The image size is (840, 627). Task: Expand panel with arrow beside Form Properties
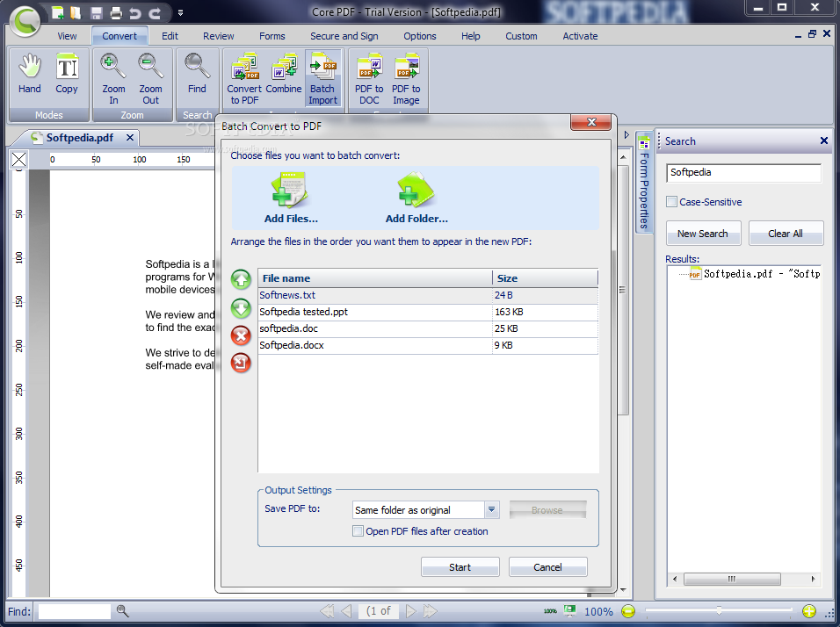click(626, 135)
